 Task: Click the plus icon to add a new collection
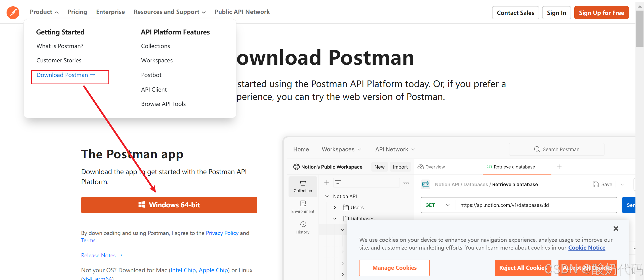[x=326, y=183]
